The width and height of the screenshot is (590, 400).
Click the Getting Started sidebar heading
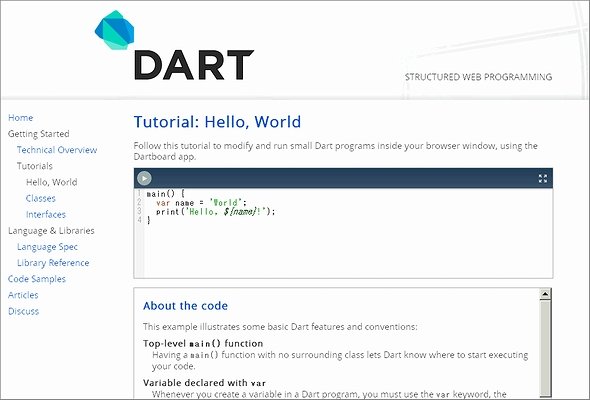39,134
